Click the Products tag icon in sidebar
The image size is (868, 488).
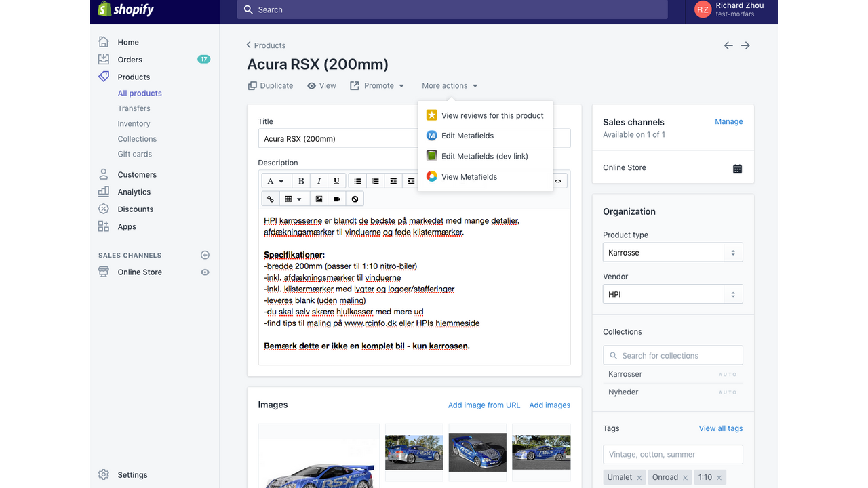click(104, 77)
